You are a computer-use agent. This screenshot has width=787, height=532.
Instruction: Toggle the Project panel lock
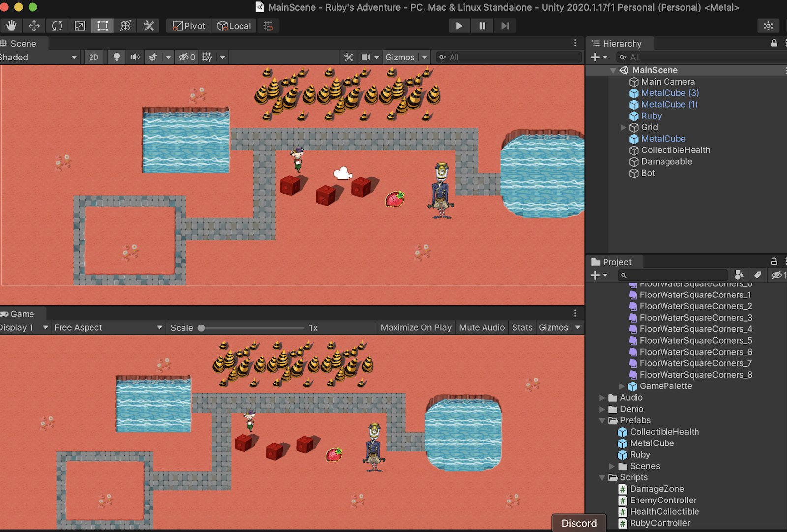(x=774, y=262)
